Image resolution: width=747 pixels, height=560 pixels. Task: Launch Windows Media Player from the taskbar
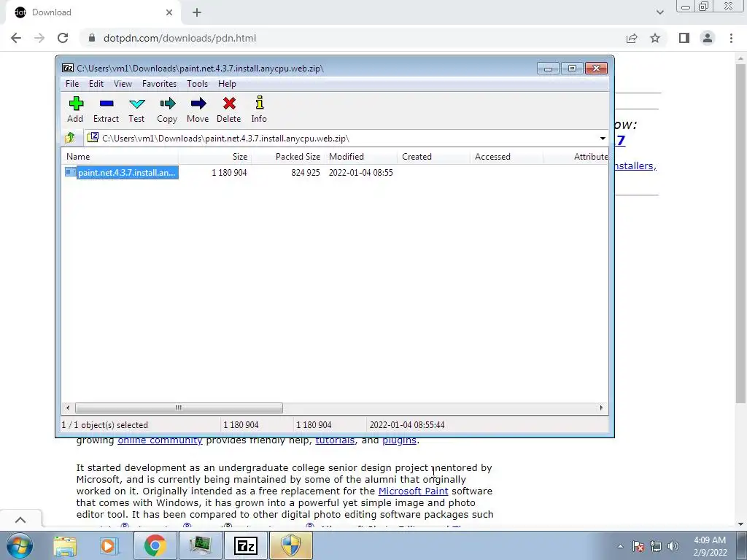(x=109, y=545)
